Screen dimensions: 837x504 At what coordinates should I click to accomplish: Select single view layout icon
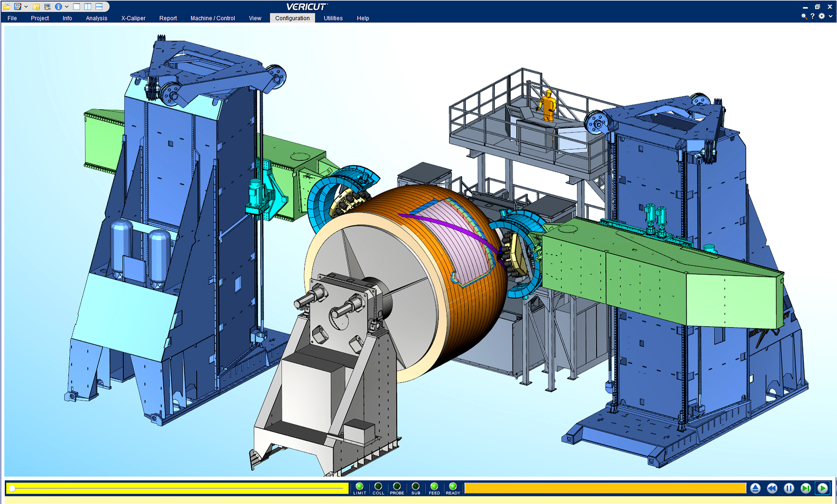pyautogui.click(x=77, y=7)
